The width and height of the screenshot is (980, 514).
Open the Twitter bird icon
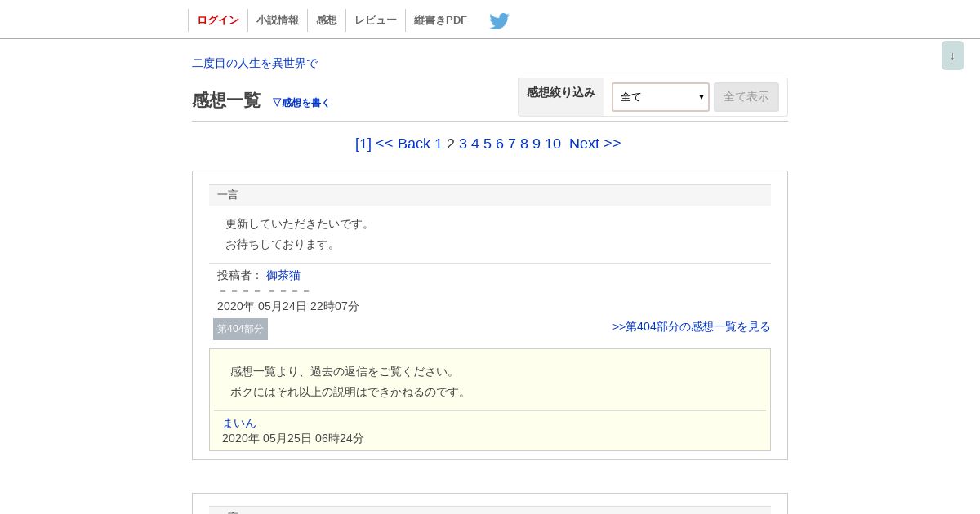499,21
